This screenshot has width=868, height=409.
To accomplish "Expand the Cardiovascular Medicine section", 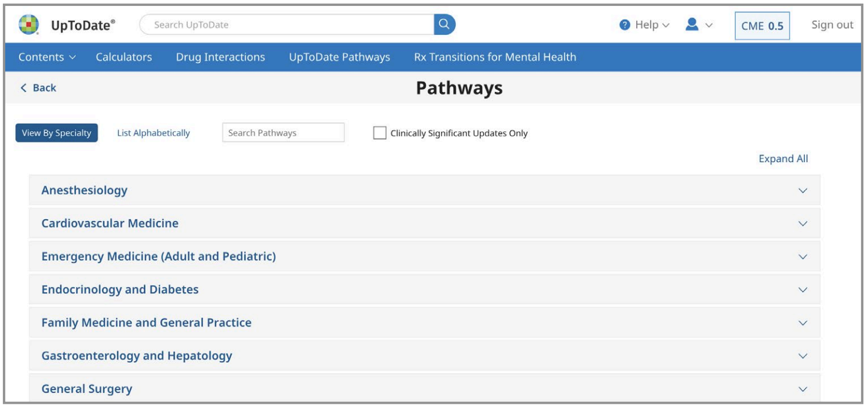I will pyautogui.click(x=110, y=223).
